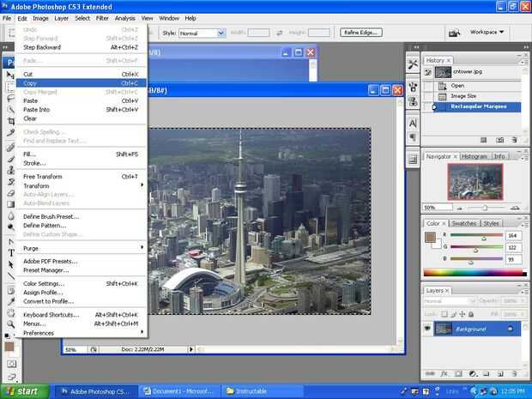Toggle the Image Size history state box
532x399 pixels.
coord(428,96)
